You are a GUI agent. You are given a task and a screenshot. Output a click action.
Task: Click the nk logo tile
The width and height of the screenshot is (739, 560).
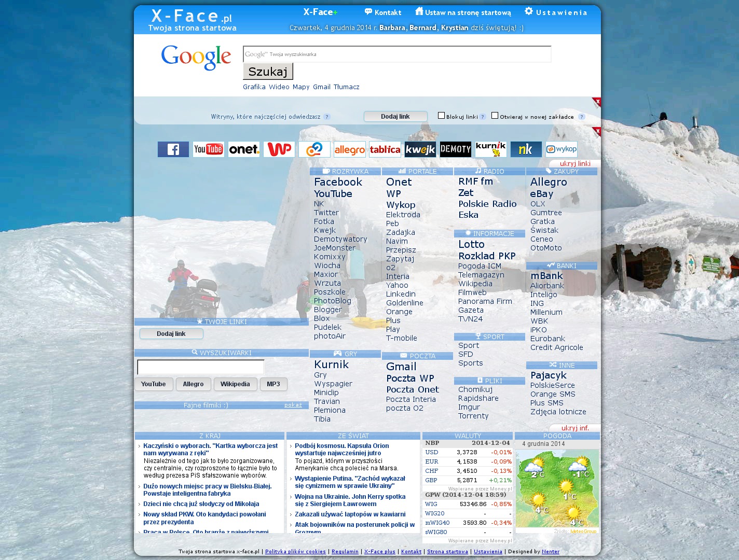tap(526, 149)
